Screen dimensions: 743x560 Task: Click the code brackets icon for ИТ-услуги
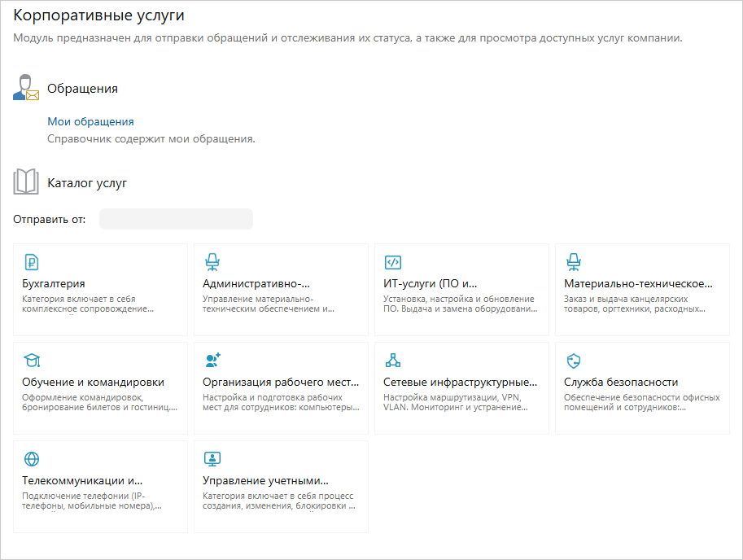(x=393, y=262)
